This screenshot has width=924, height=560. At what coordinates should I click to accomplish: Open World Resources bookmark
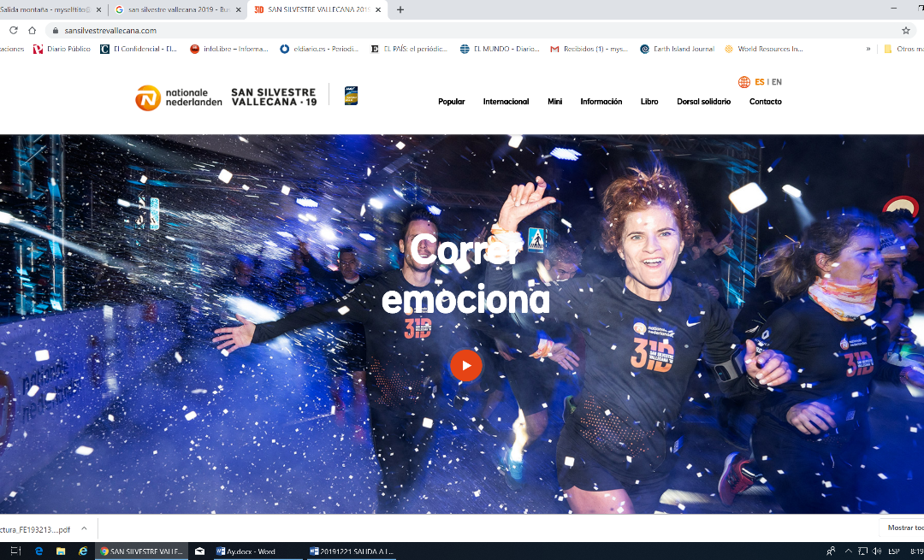[764, 49]
